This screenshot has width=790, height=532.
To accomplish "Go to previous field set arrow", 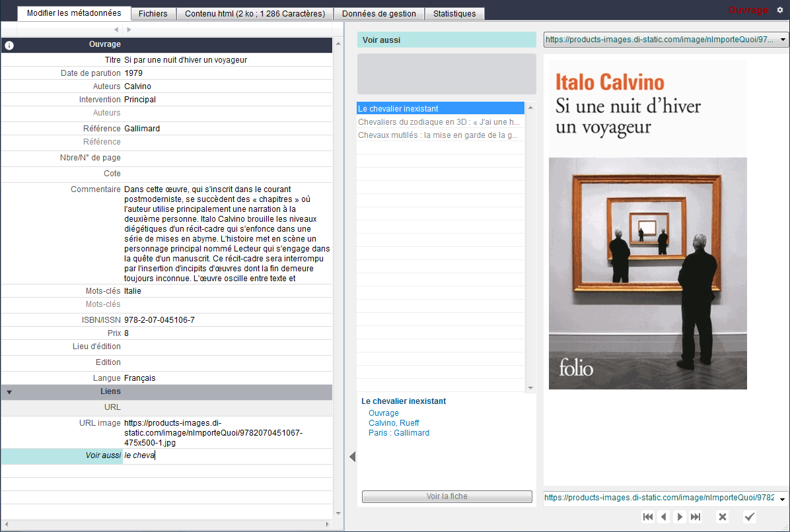I will [116, 30].
